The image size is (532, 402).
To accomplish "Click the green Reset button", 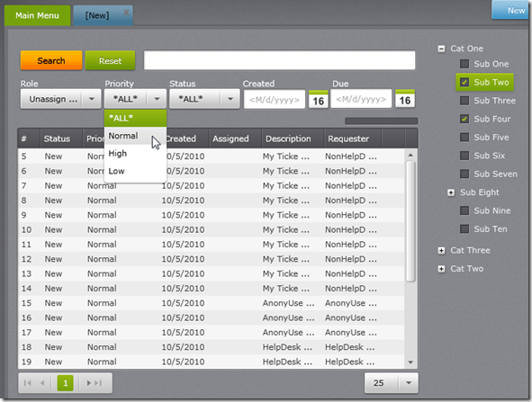I will click(x=110, y=60).
